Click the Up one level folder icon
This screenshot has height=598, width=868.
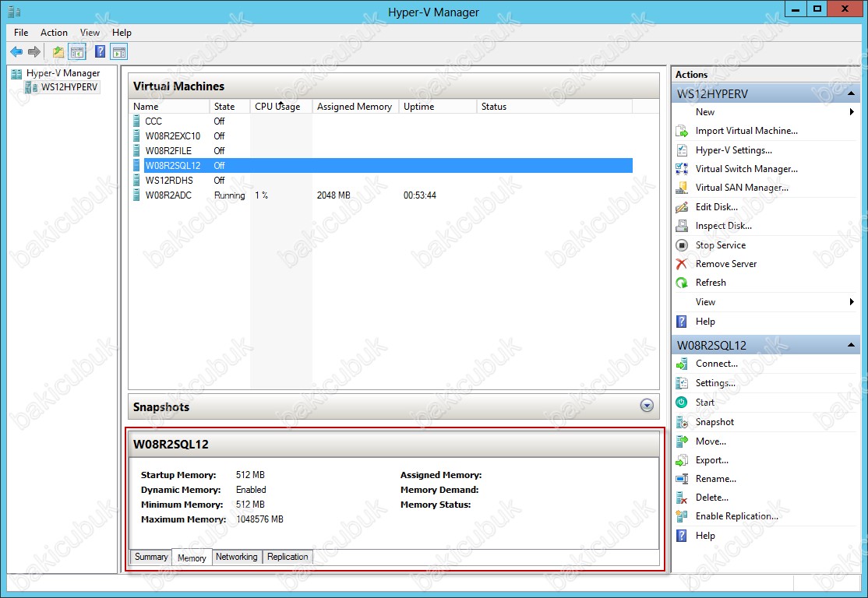point(58,52)
